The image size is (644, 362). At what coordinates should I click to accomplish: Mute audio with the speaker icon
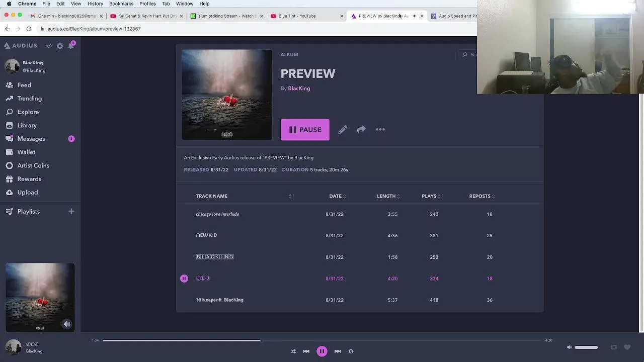pyautogui.click(x=569, y=347)
